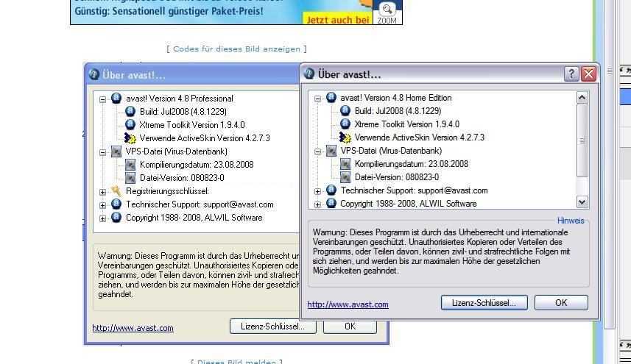Expand Copyright node in Professional window

point(102,218)
